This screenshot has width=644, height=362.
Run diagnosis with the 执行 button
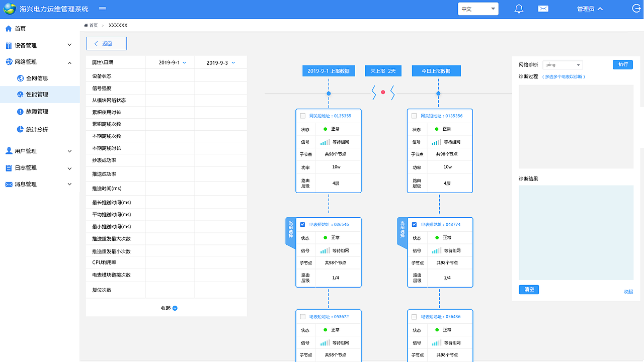623,65
